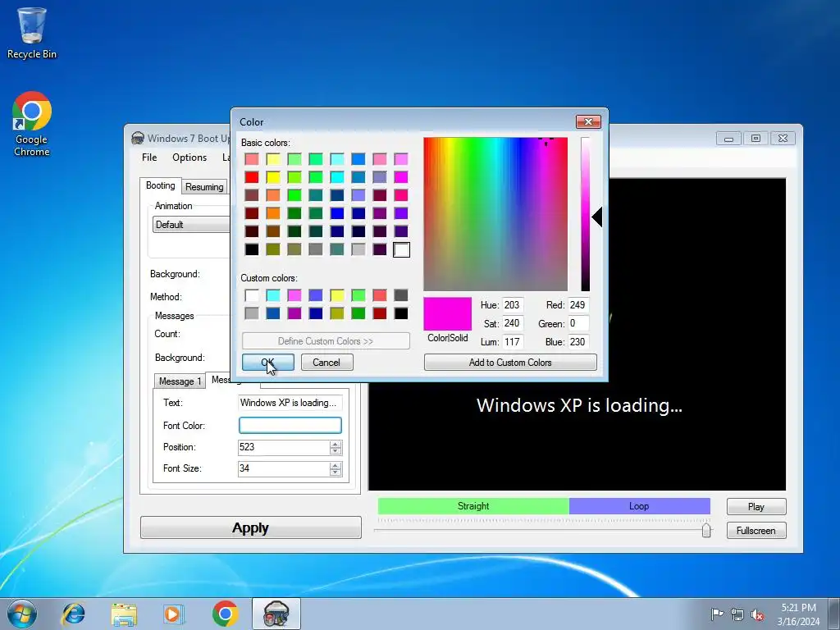Click the Boot Updater window title icon
The height and width of the screenshot is (630, 840).
[138, 138]
